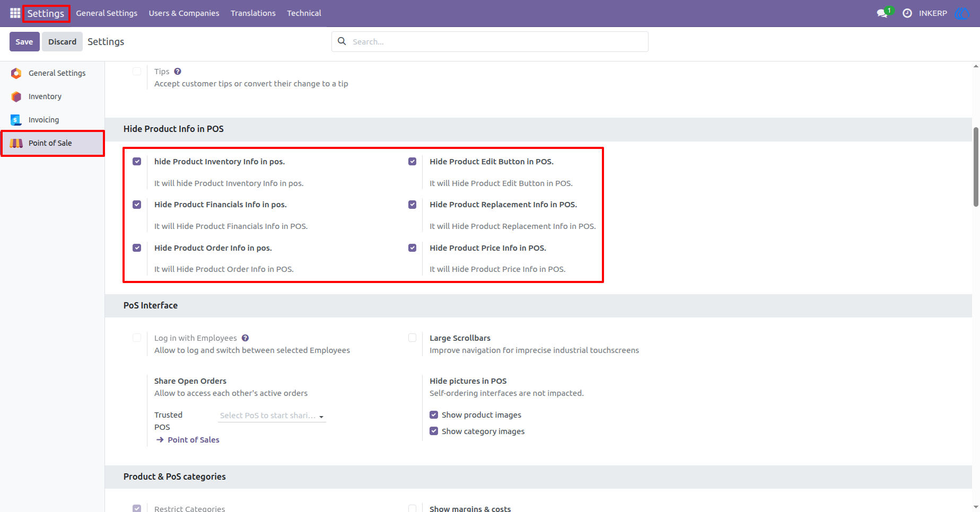Uncheck Hide Product Replacement Info in POS
Screen dimensions: 980x512
click(x=412, y=205)
